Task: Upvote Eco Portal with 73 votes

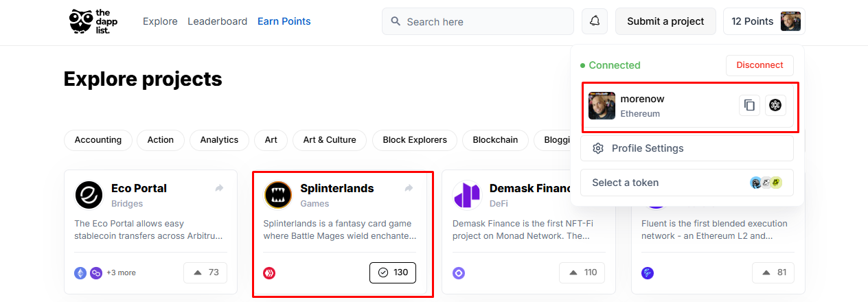Action: coord(205,272)
